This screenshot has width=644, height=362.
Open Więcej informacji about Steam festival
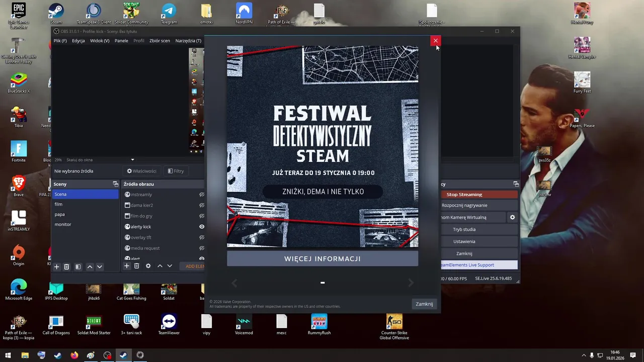(323, 258)
